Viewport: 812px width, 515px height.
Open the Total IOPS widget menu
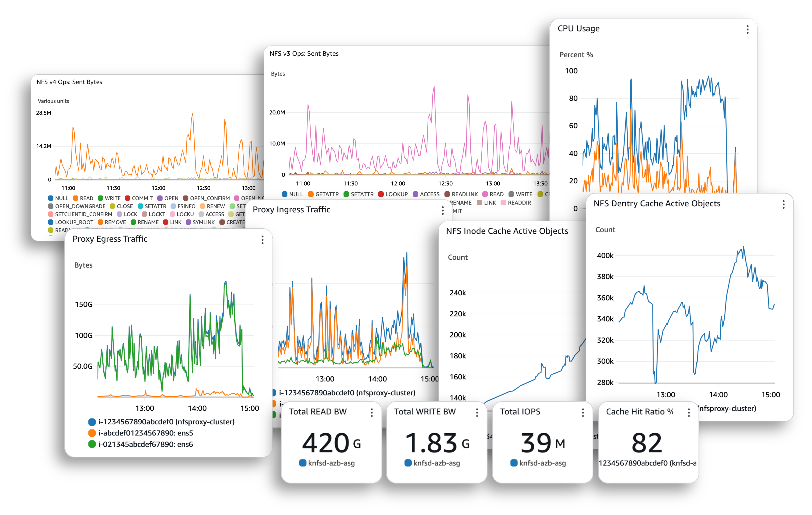pos(583,413)
